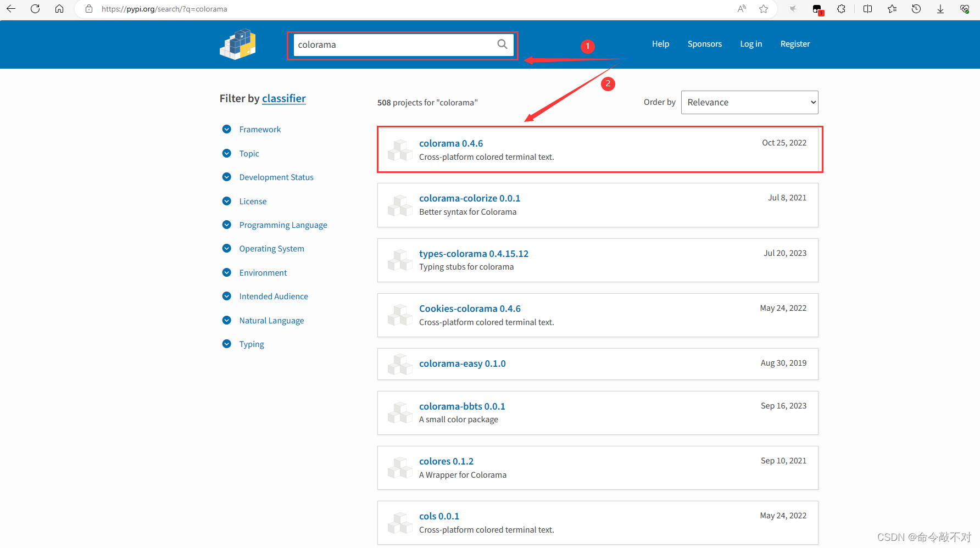Click the browser address bar URL
The image size is (980, 548).
[164, 9]
